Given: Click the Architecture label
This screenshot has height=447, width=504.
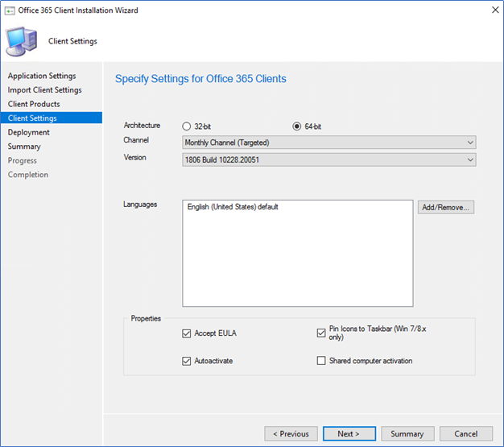Looking at the screenshot, I should click(142, 126).
